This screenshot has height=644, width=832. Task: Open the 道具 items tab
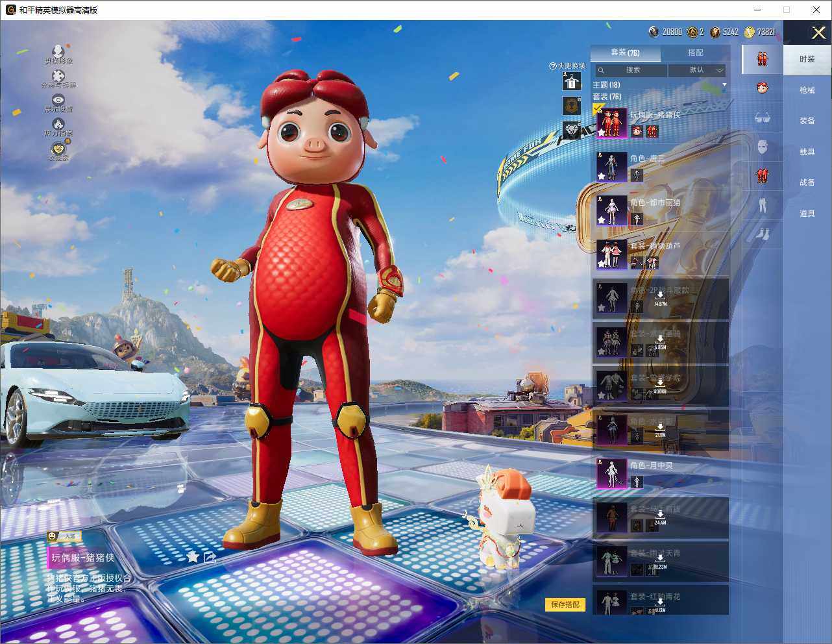click(807, 214)
